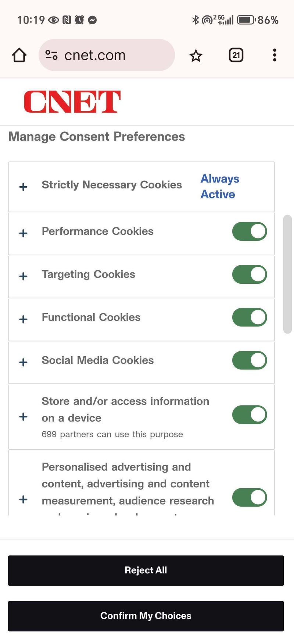
Task: Open the tab switcher showing 21 tabs
Action: pyautogui.click(x=236, y=55)
